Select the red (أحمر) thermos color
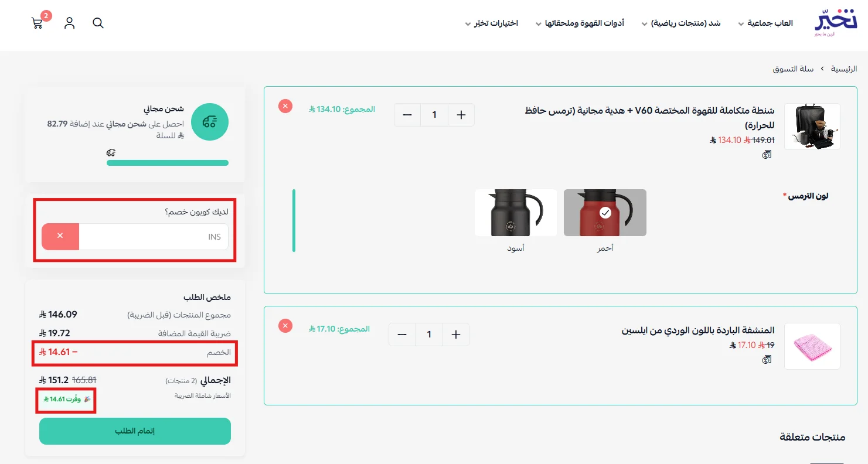The image size is (868, 464). tap(605, 213)
